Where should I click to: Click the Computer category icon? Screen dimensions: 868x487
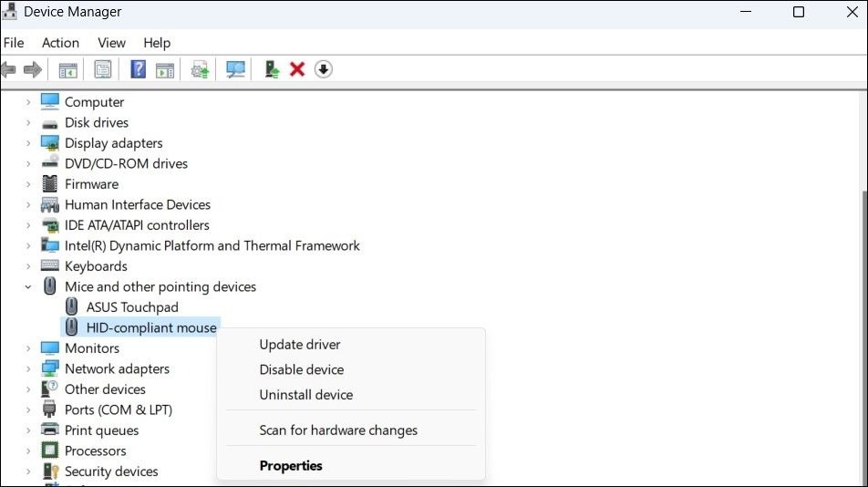[x=50, y=102]
